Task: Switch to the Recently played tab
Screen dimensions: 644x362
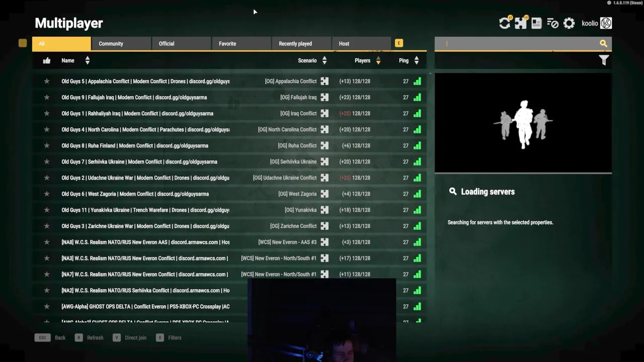Action: coord(301,44)
